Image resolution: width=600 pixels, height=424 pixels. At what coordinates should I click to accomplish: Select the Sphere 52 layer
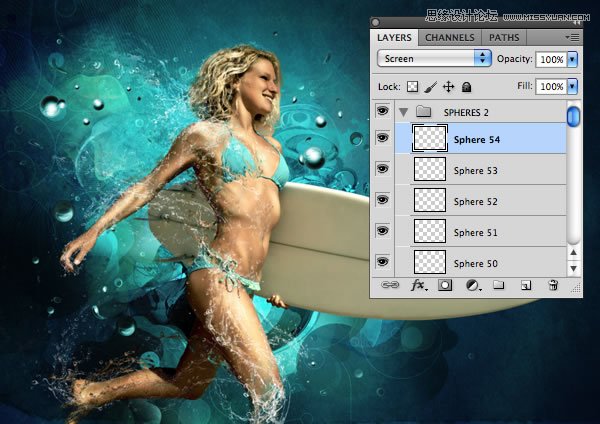tap(480, 200)
